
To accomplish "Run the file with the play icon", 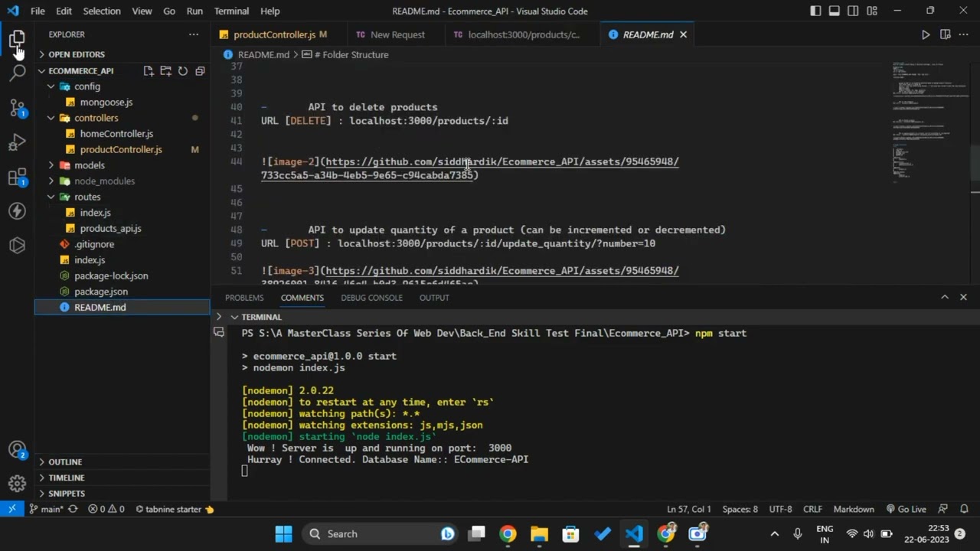I will (x=926, y=34).
